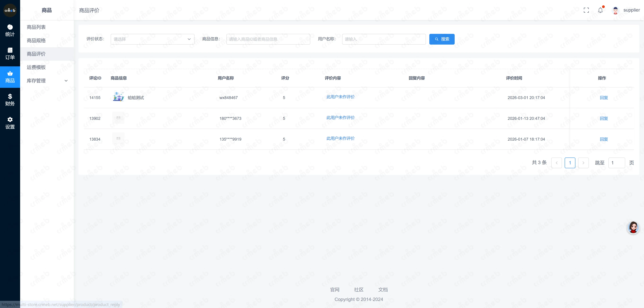Open the 设置 settings section

(10, 123)
